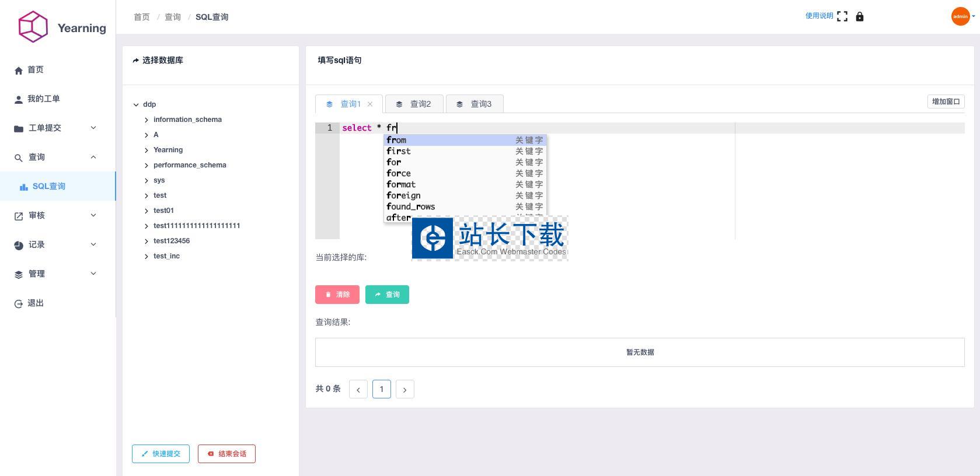
Task: Select test1111111111111111111 in the tree
Action: click(x=197, y=226)
